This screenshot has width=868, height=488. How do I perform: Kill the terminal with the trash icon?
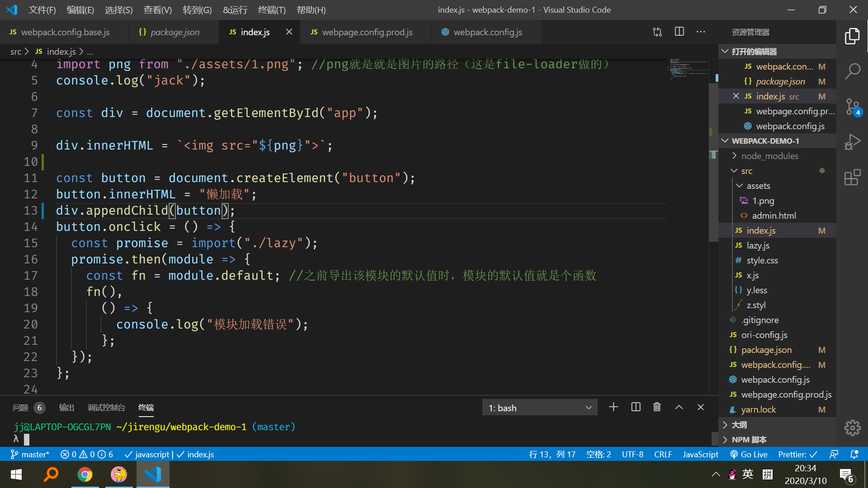pyautogui.click(x=657, y=407)
